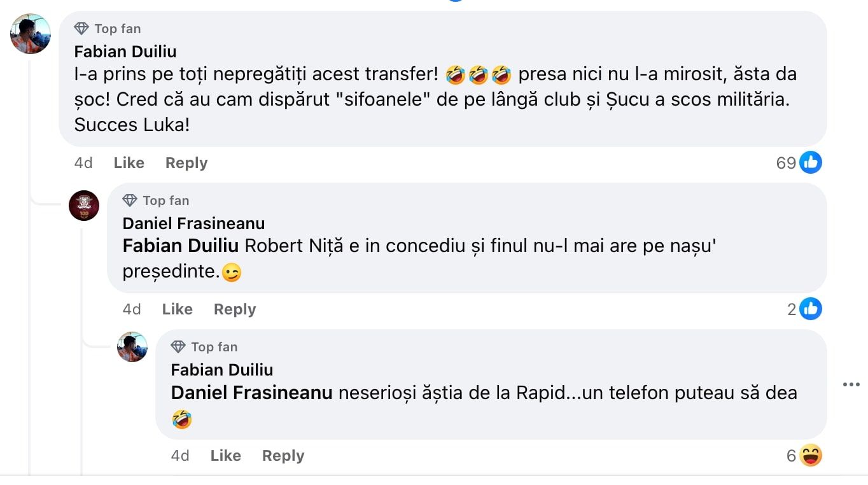Reply to Daniel Frasineanu's comment
This screenshot has width=868, height=485.
click(234, 309)
